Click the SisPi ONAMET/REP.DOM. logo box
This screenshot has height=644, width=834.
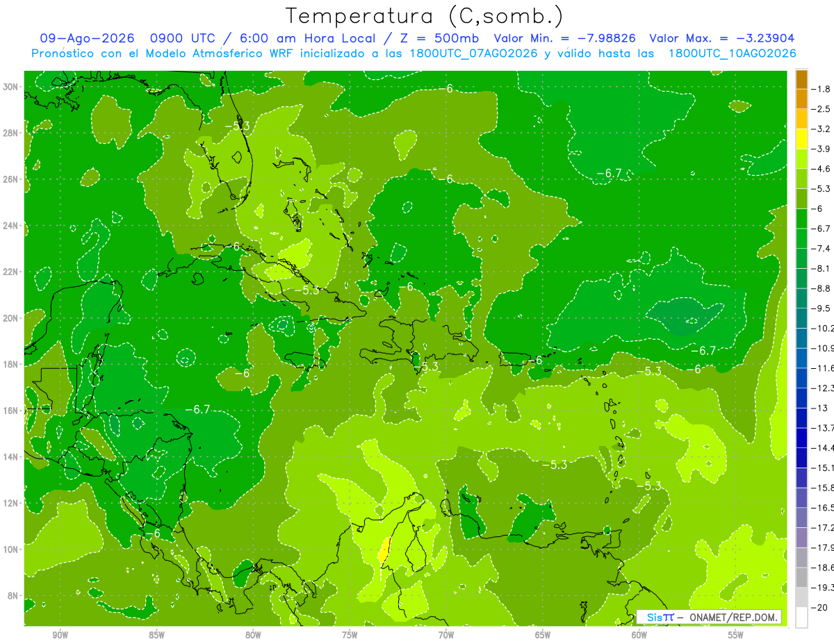click(709, 617)
